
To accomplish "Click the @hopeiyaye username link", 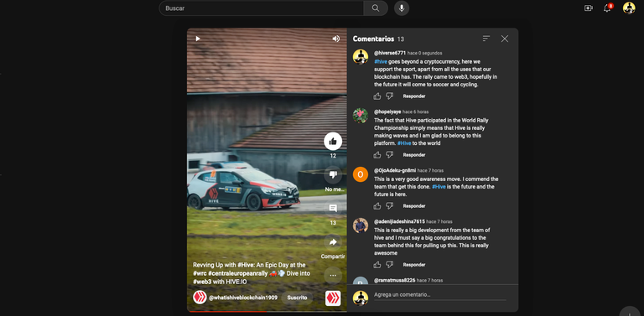I will pos(387,111).
